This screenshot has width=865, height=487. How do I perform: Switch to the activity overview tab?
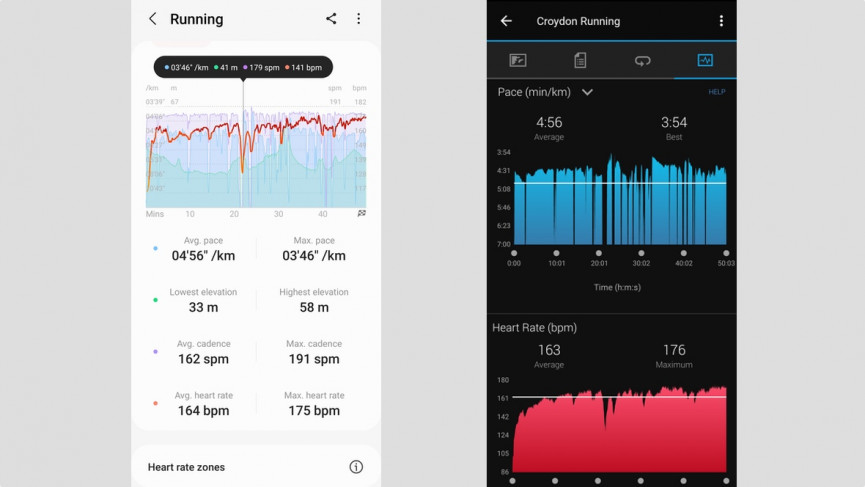(x=518, y=60)
